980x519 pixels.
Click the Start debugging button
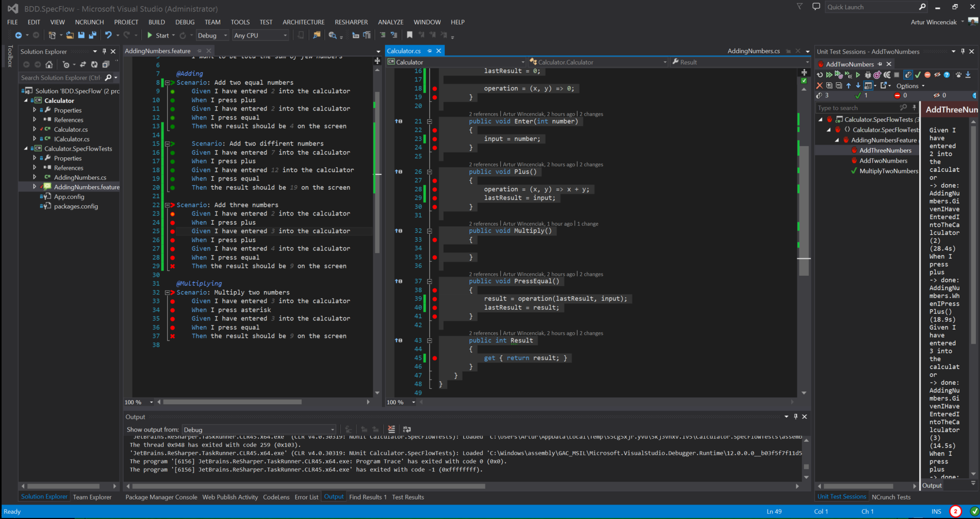pyautogui.click(x=158, y=35)
